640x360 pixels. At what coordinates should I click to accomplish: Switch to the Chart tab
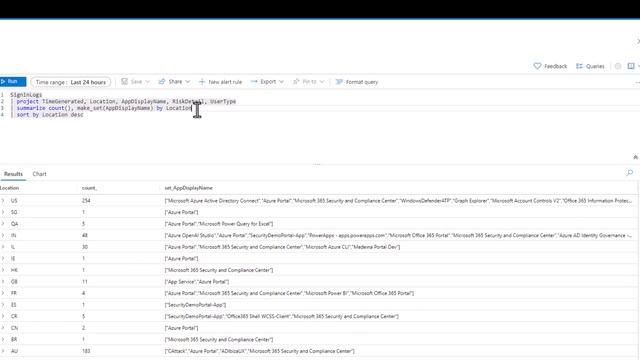coord(39,174)
